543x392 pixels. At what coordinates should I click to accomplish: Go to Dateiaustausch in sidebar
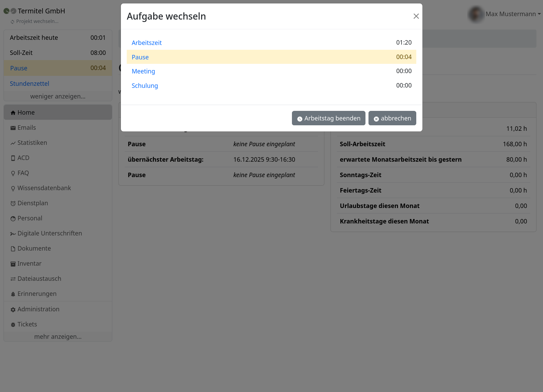39,279
